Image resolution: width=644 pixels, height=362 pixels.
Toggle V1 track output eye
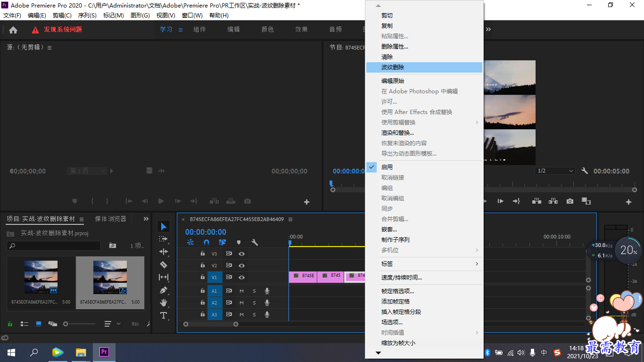pos(241,277)
